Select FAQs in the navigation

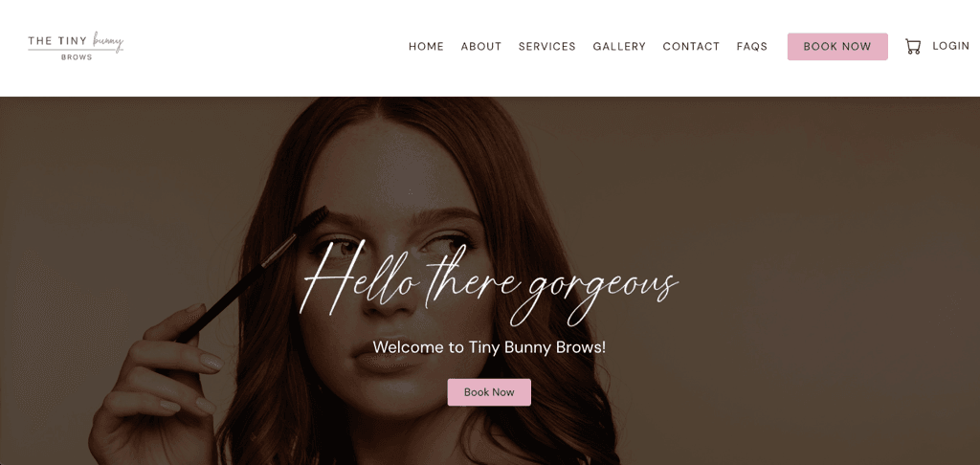coord(752,46)
